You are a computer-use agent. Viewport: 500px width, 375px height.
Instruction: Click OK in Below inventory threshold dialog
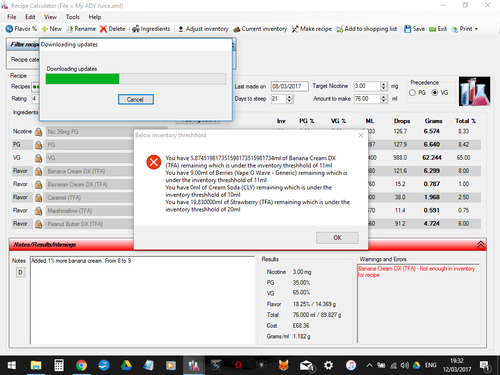337,238
